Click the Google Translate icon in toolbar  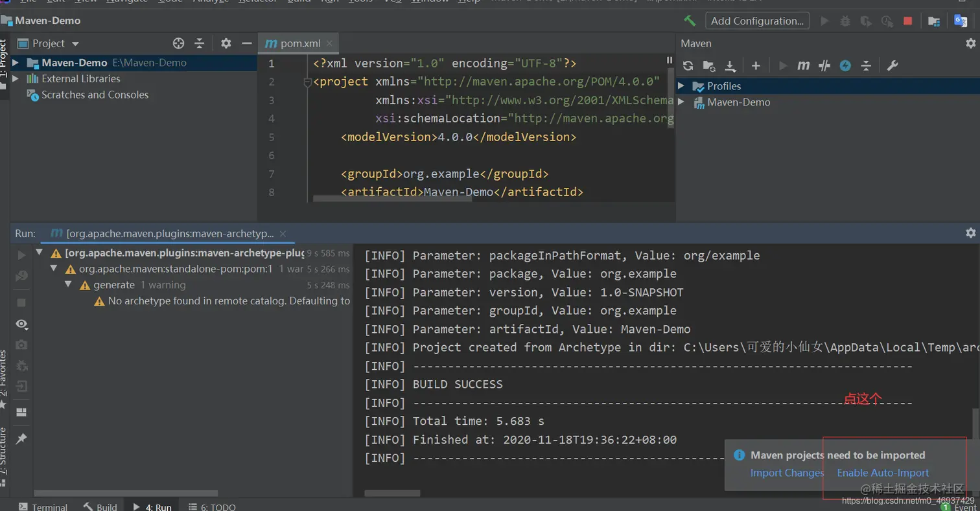pos(961,21)
